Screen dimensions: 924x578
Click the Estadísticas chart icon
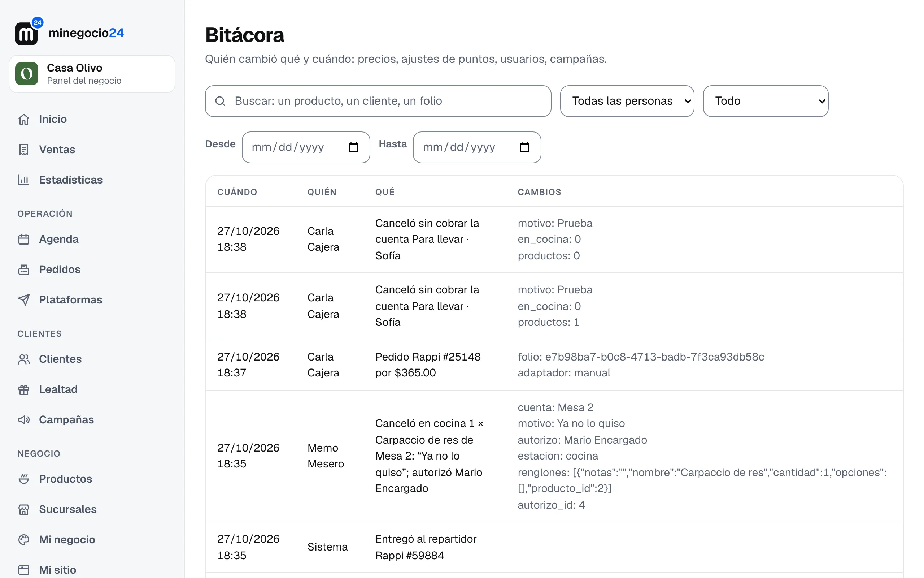pos(24,180)
